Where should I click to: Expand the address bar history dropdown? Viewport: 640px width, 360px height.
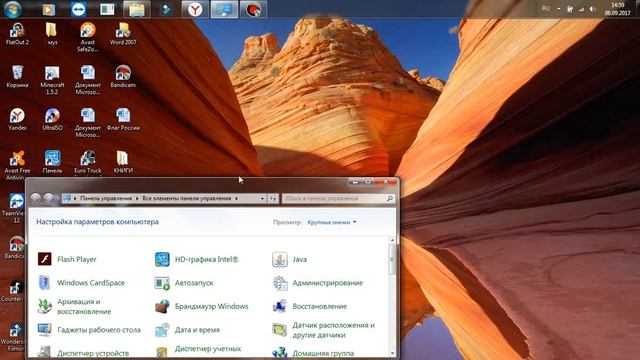(262, 198)
